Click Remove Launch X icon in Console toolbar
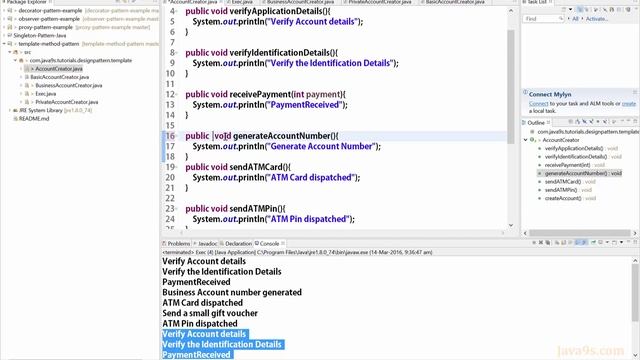Screen dimensions: 640x360 (541, 242)
